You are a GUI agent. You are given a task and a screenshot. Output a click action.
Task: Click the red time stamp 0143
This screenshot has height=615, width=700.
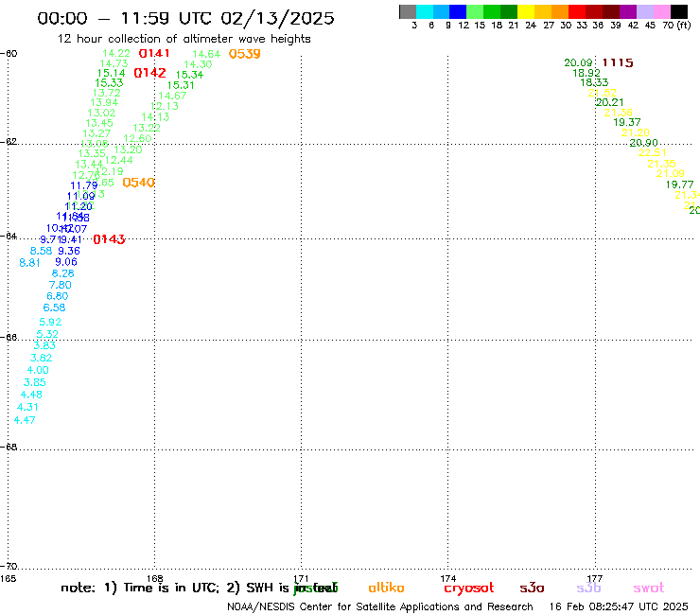[x=109, y=239]
